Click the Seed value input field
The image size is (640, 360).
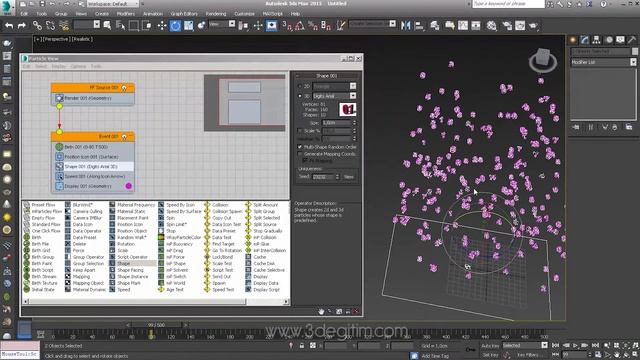[323, 177]
